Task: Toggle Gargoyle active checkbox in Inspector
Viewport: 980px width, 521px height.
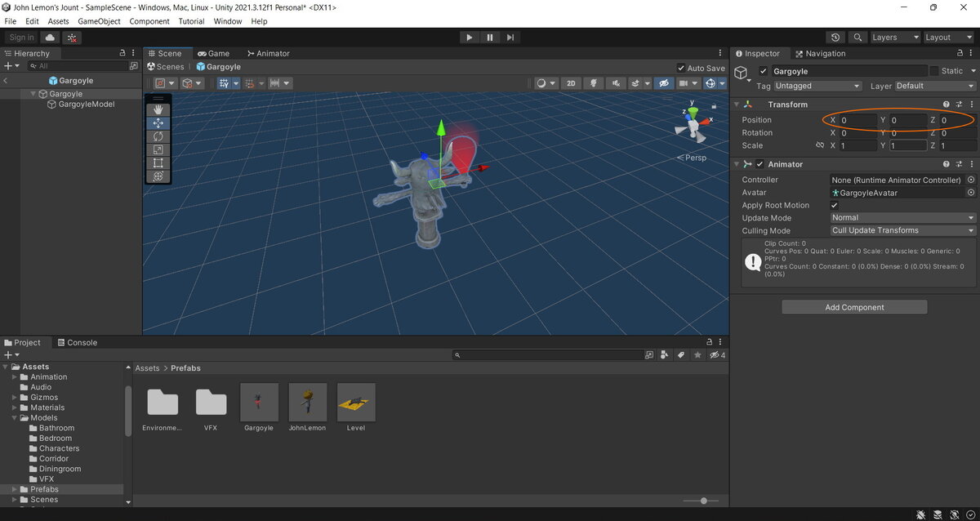Action: pyautogui.click(x=764, y=71)
